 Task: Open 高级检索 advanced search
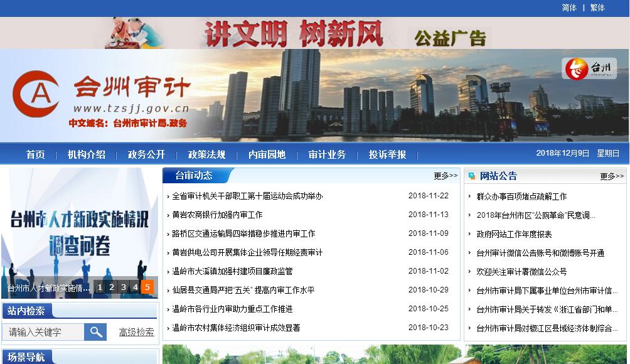136,332
